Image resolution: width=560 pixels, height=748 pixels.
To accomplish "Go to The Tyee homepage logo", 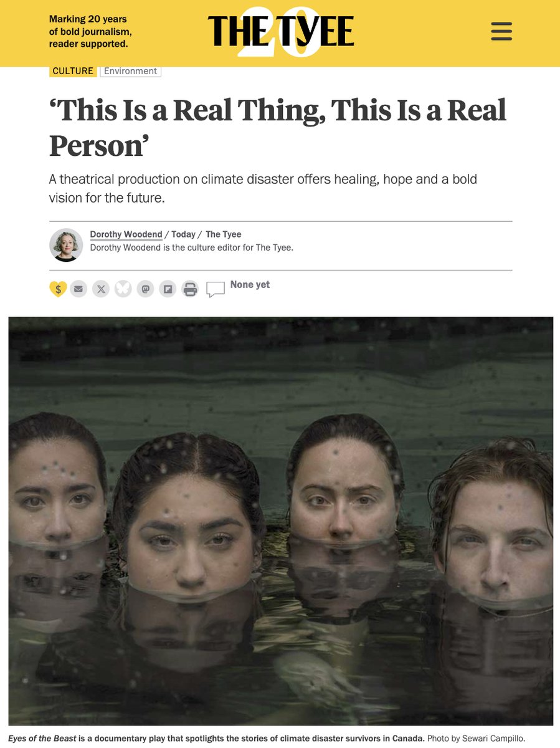I will tap(280, 31).
